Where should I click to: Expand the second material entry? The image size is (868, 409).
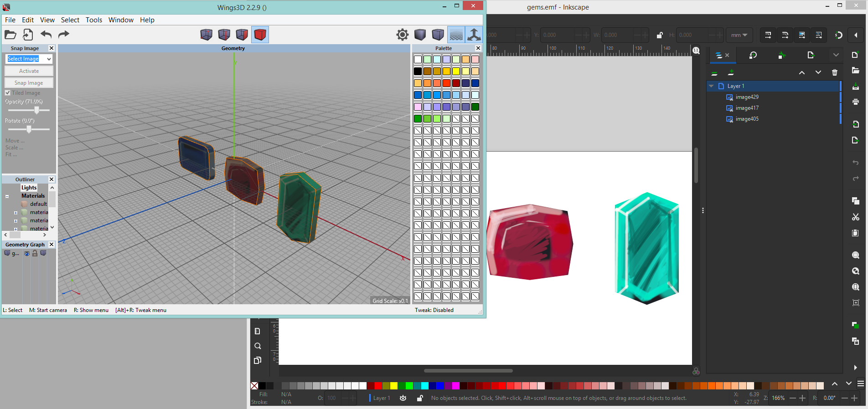(15, 221)
